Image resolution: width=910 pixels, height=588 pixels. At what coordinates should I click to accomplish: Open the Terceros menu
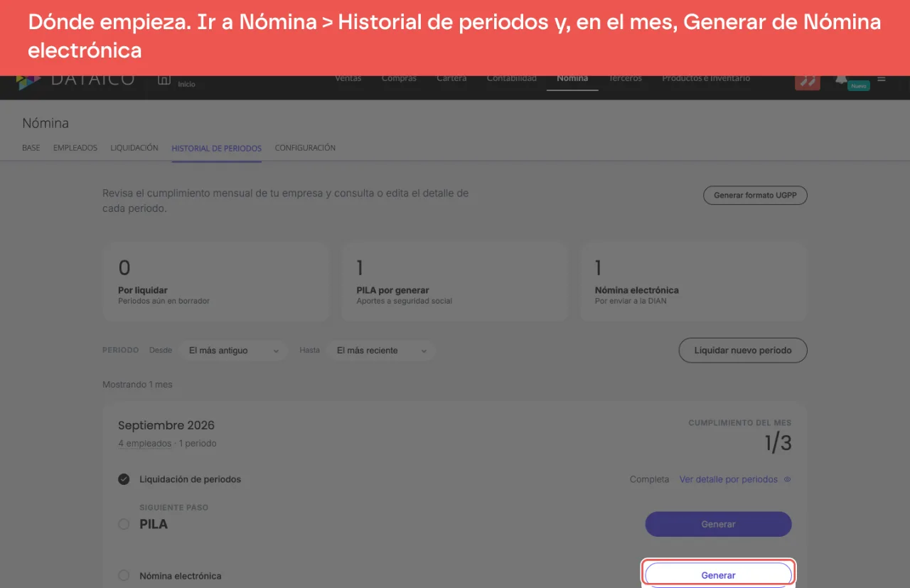point(626,79)
